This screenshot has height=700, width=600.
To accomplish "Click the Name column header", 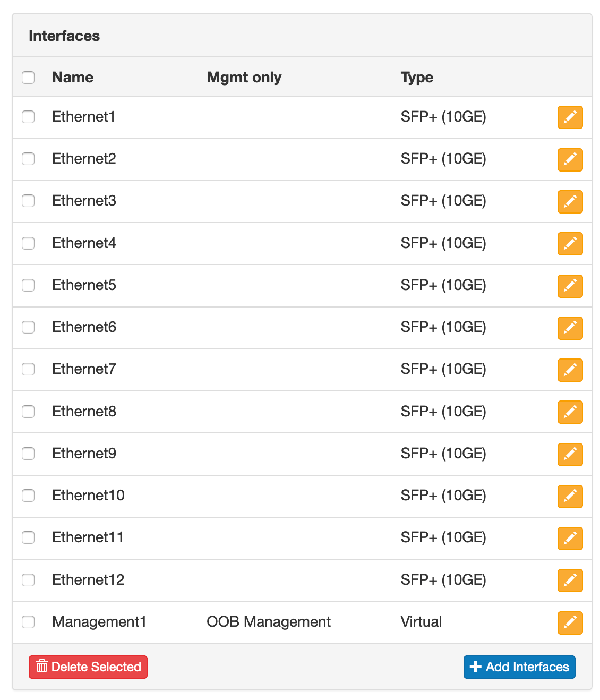I will click(73, 78).
